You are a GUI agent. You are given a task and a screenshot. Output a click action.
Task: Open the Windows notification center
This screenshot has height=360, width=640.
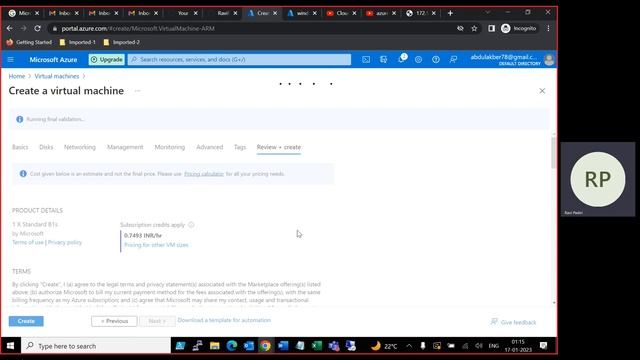click(543, 346)
